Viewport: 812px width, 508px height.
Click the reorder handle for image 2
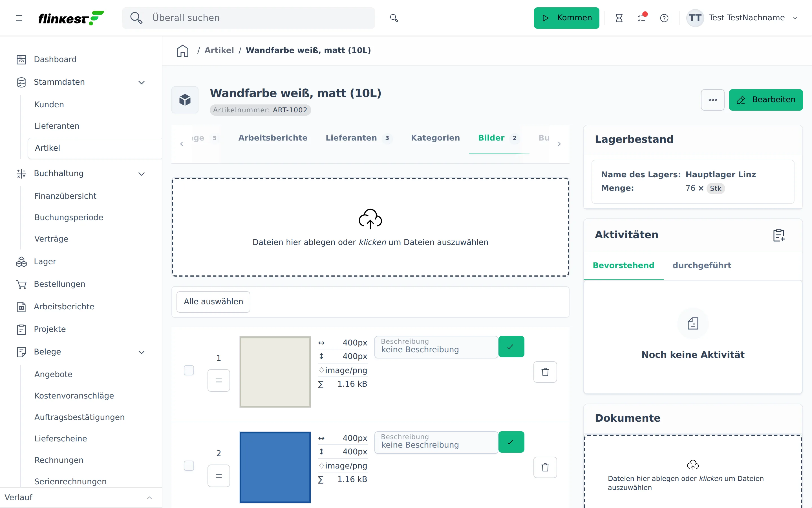point(219,476)
